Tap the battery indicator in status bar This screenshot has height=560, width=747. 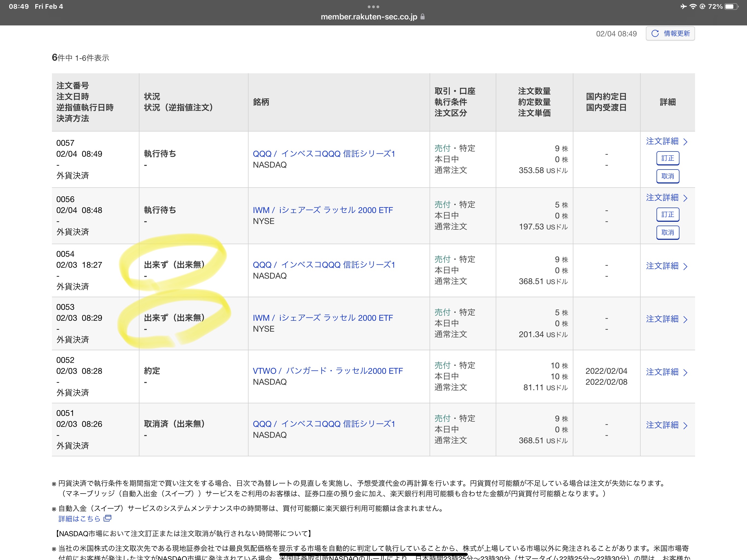pyautogui.click(x=731, y=6)
